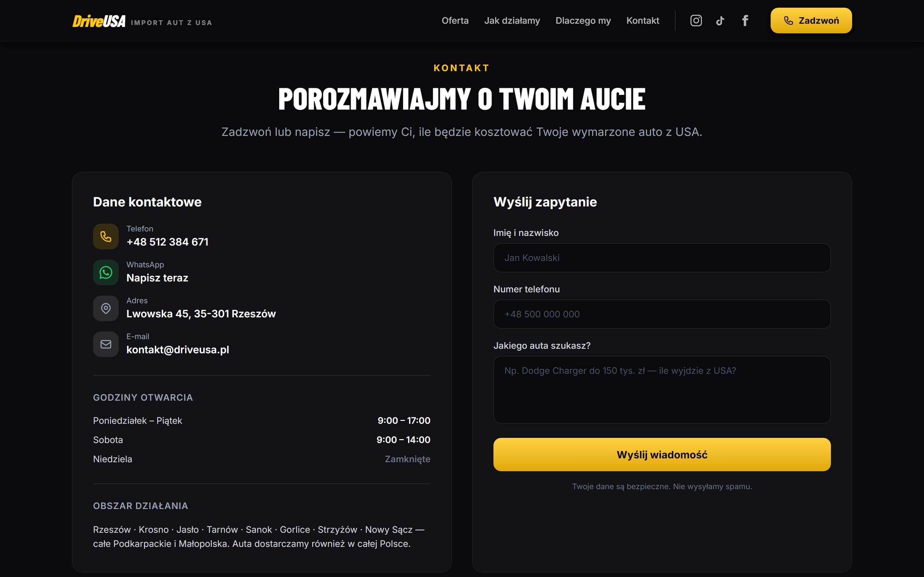Image resolution: width=924 pixels, height=577 pixels.
Task: Open the TikTok profile icon
Action: (720, 21)
